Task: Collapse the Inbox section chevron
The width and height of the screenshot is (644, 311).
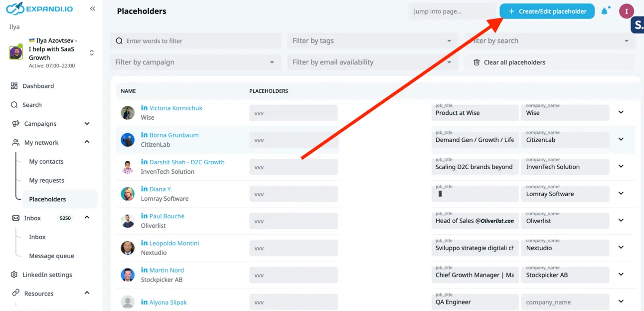Action: (87, 218)
